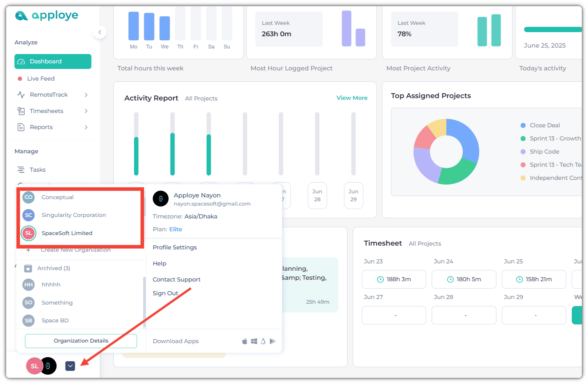The image size is (588, 384).
Task: Click the Archived box icon
Action: pos(28,268)
